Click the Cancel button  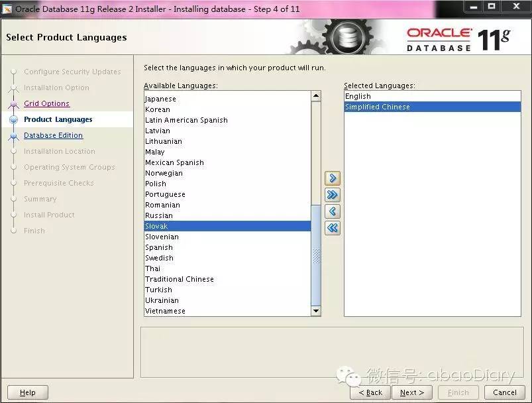(x=505, y=392)
